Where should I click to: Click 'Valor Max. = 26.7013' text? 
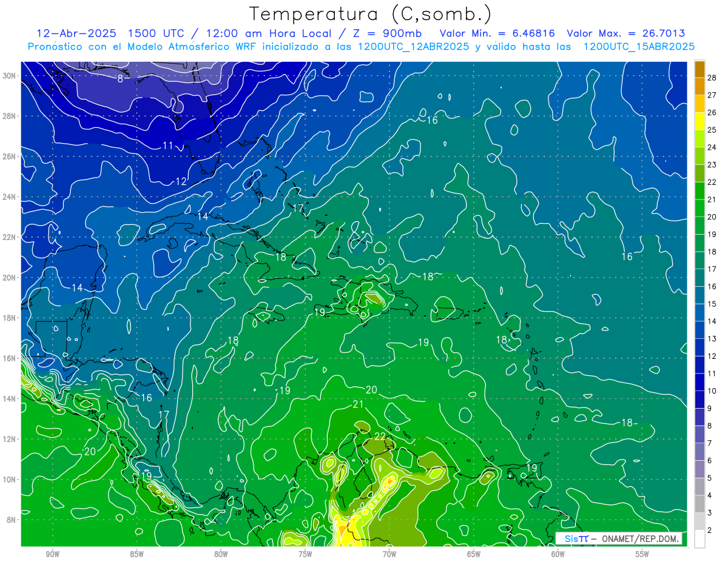[626, 33]
